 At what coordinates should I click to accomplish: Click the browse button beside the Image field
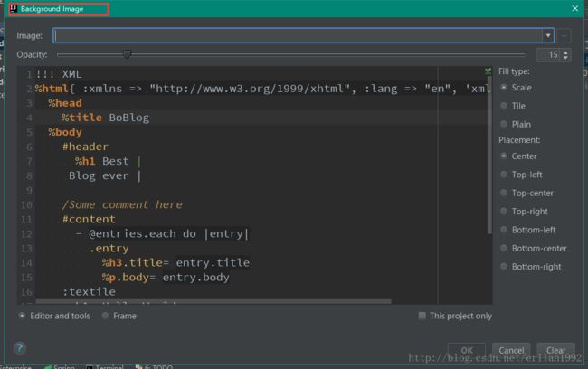tap(564, 36)
